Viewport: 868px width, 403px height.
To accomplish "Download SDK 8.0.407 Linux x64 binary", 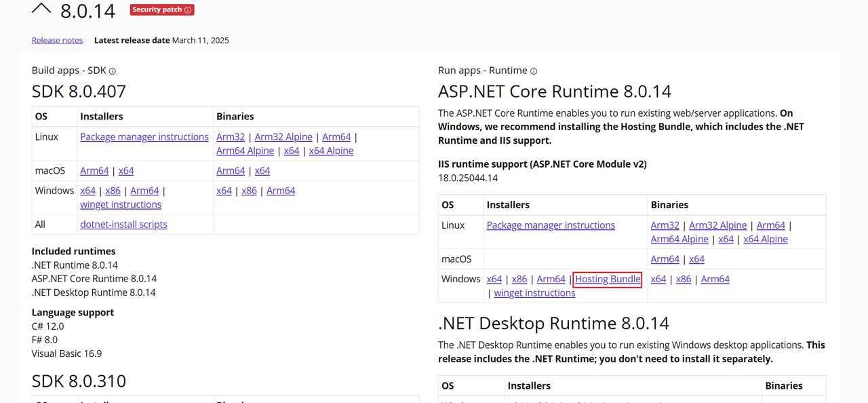I will pos(292,151).
